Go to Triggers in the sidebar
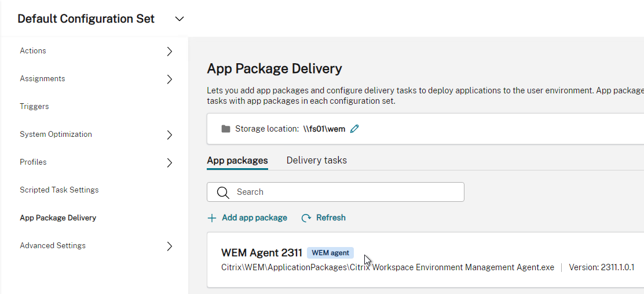The width and height of the screenshot is (644, 294). click(x=34, y=107)
